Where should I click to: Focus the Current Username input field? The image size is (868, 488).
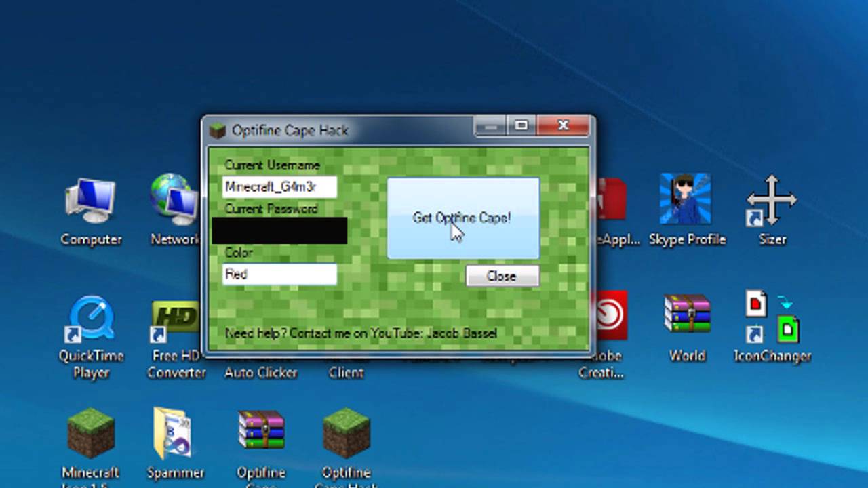[279, 187]
